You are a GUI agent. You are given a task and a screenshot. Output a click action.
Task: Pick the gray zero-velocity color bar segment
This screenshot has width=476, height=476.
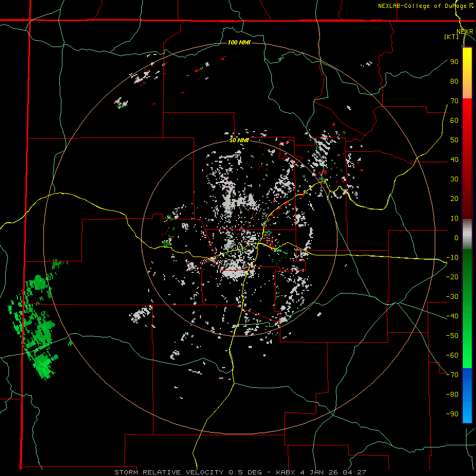pyautogui.click(x=467, y=234)
